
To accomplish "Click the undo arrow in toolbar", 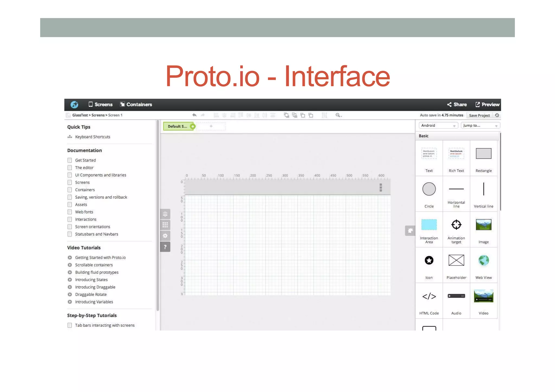I will pyautogui.click(x=194, y=115).
